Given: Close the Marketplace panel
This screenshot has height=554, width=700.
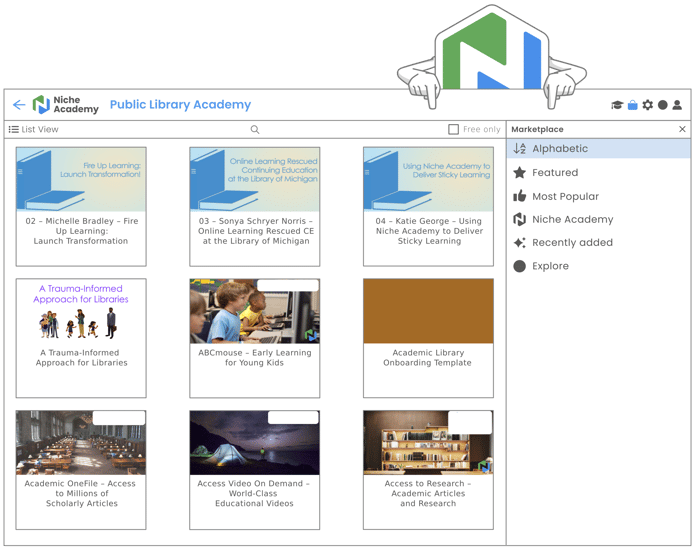Looking at the screenshot, I should click(x=682, y=129).
